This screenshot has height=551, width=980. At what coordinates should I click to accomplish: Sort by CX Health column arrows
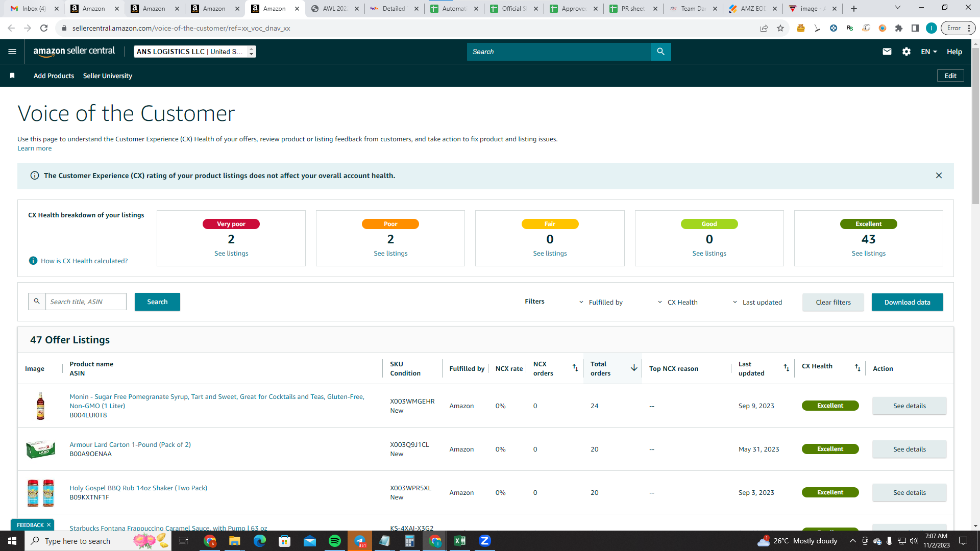(857, 368)
